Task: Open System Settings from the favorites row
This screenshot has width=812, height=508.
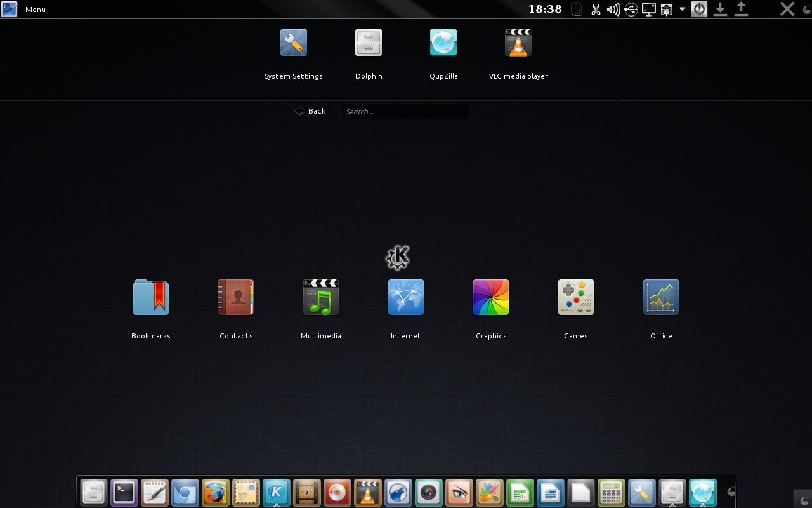Action: coord(294,53)
